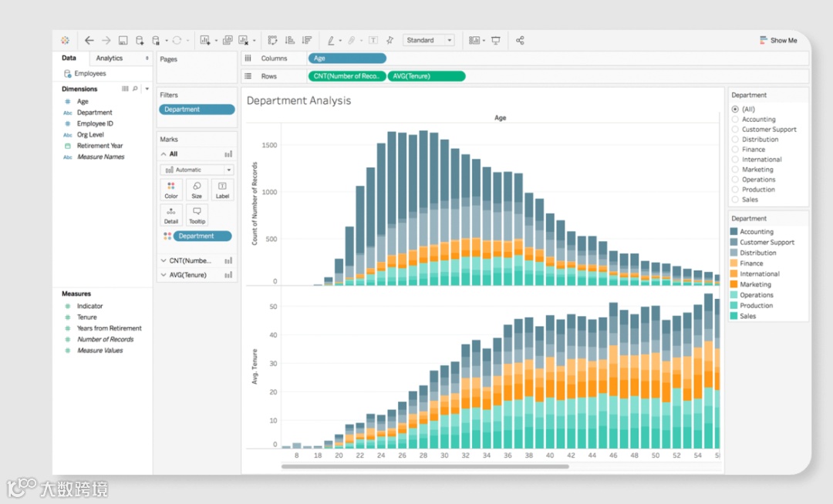Click the CNT(Number of Reco.. pill
833x504 pixels.
(347, 76)
